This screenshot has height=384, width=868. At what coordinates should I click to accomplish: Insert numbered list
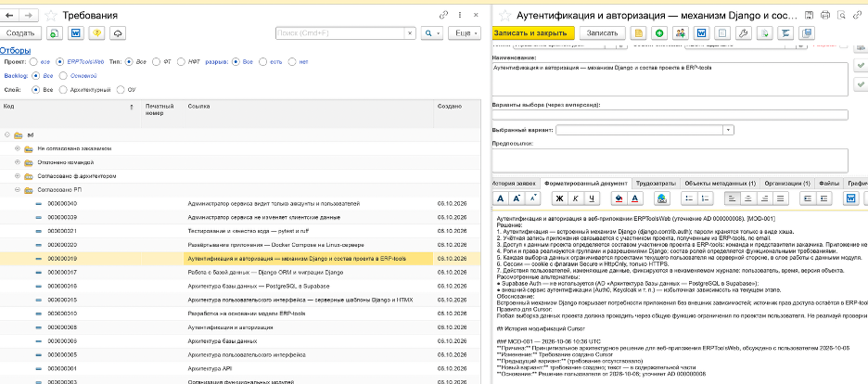point(705,198)
